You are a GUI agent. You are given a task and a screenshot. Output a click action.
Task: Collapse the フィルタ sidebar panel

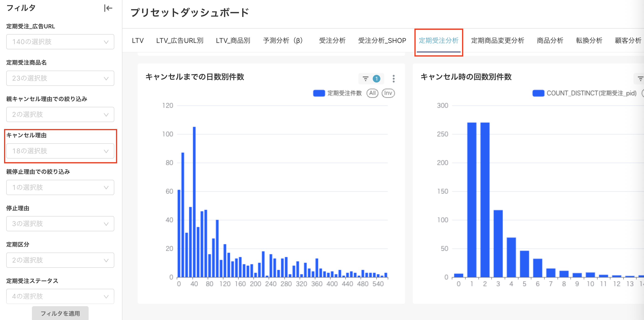[108, 8]
